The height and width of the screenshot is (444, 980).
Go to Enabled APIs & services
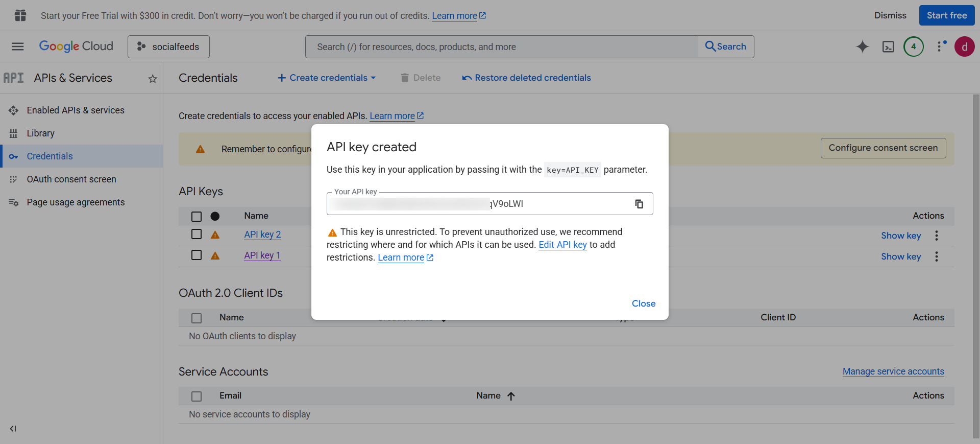click(x=76, y=110)
